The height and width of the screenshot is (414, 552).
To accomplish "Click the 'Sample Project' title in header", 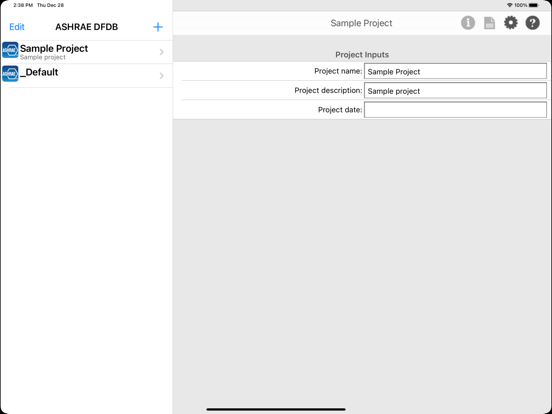I will click(x=361, y=23).
